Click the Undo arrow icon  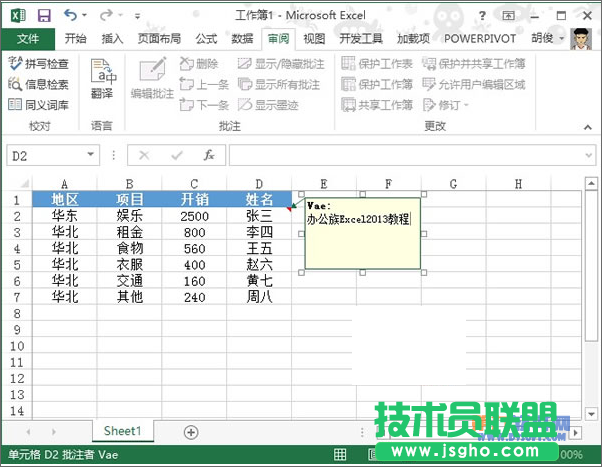[70, 15]
